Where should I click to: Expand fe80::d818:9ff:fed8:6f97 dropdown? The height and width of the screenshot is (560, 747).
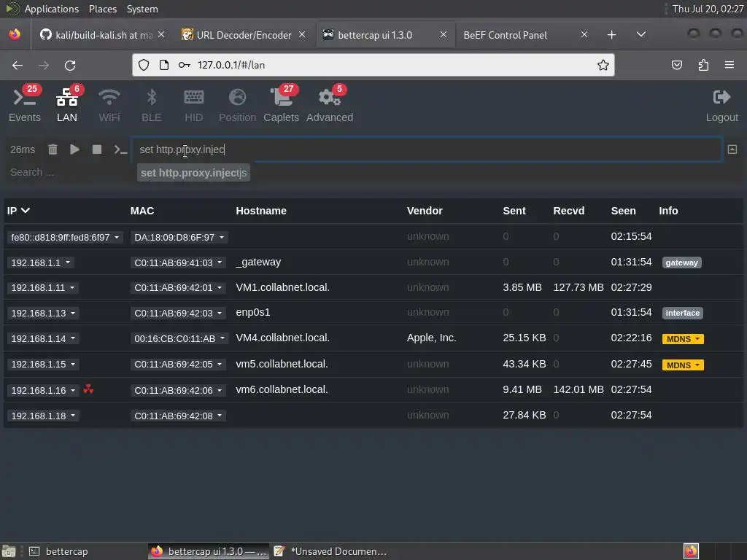click(65, 237)
